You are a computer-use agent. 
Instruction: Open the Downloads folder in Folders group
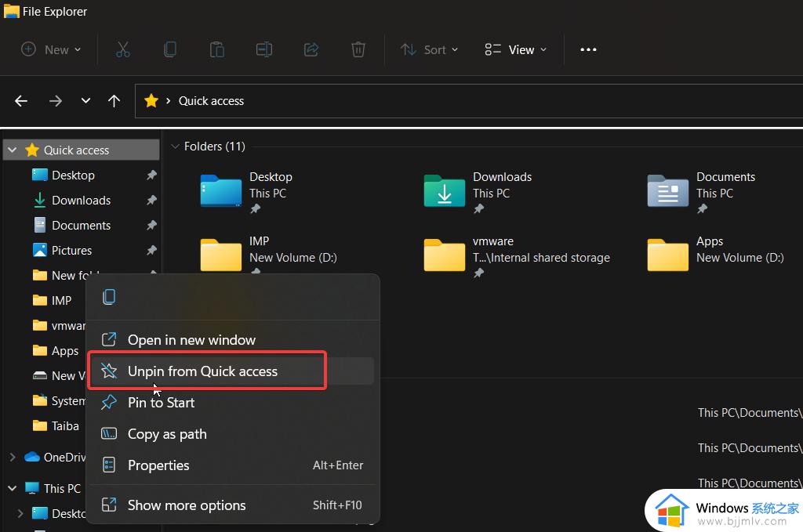click(x=478, y=193)
